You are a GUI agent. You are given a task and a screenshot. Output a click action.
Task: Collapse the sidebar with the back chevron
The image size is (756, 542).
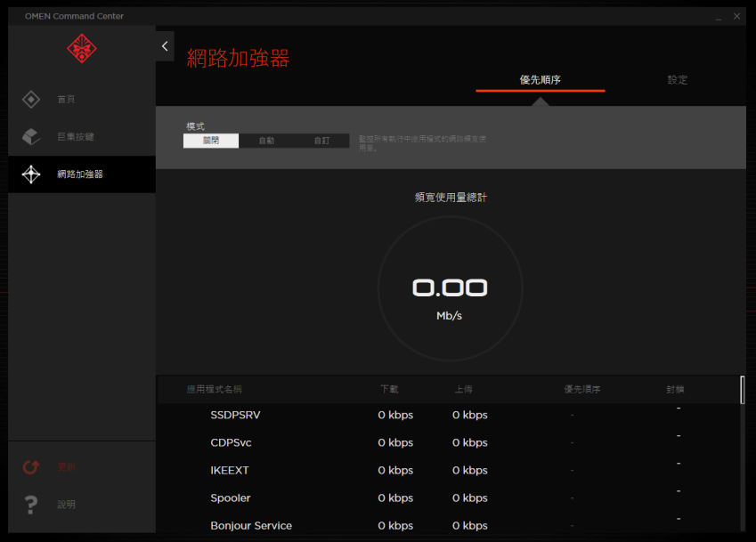coord(165,46)
